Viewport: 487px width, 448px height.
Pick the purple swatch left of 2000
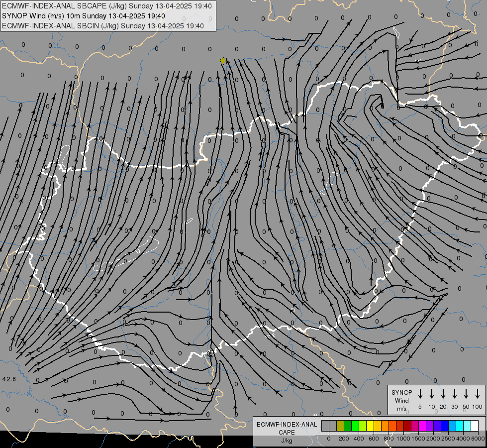430,426
